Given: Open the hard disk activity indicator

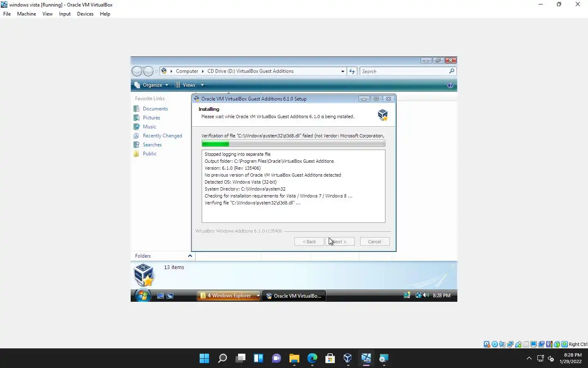Looking at the screenshot, I should pyautogui.click(x=487, y=344).
